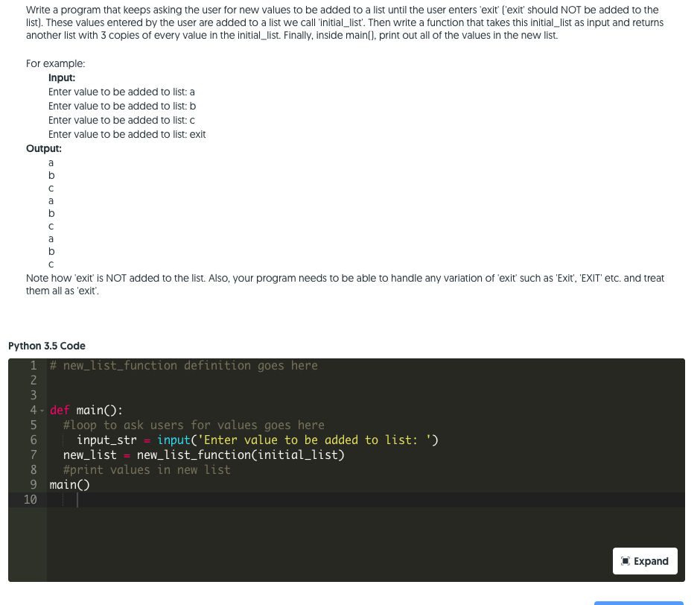This screenshot has width=700, height=605.
Task: Click empty line 2 in the editor
Action: 112,380
